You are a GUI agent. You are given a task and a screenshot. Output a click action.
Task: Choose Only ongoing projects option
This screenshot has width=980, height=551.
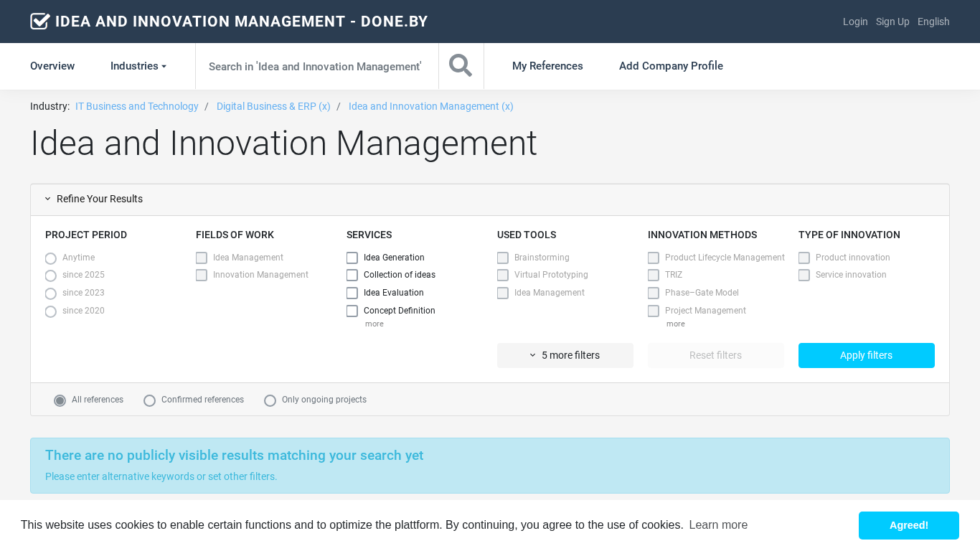270,400
